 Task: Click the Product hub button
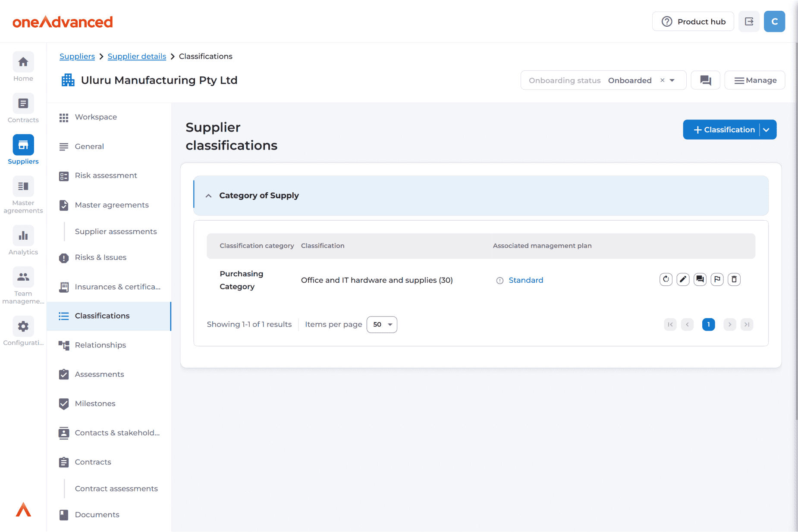point(693,22)
